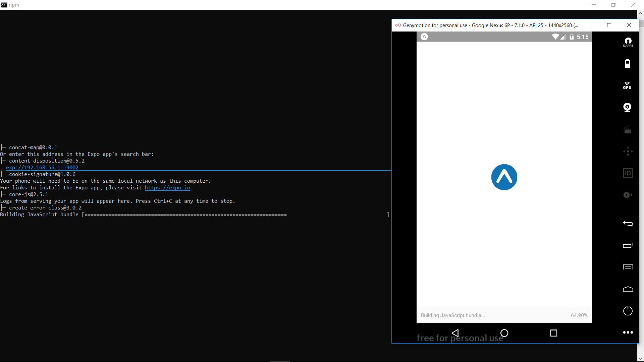Click Genymotion sidebar menu button
Image resolution: width=644 pixels, height=362 pixels.
coord(628,267)
